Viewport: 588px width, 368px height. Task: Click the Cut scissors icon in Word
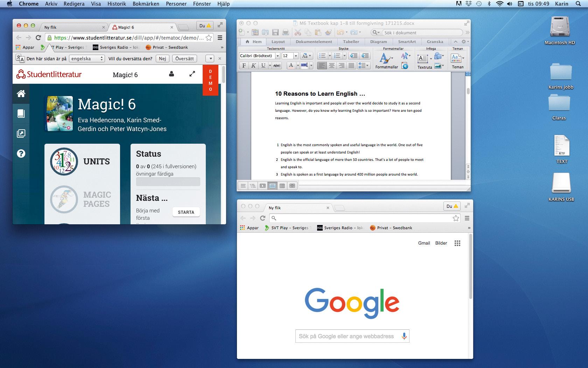pyautogui.click(x=298, y=33)
